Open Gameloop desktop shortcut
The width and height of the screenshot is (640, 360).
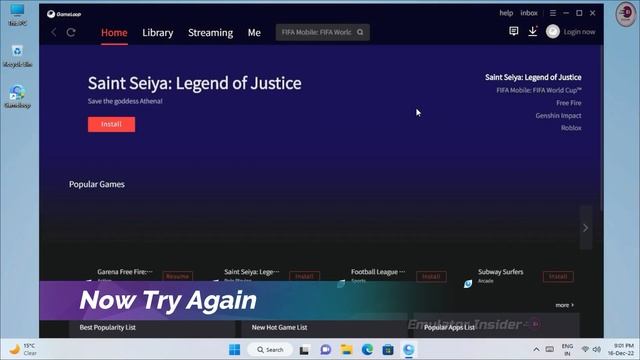(x=17, y=97)
